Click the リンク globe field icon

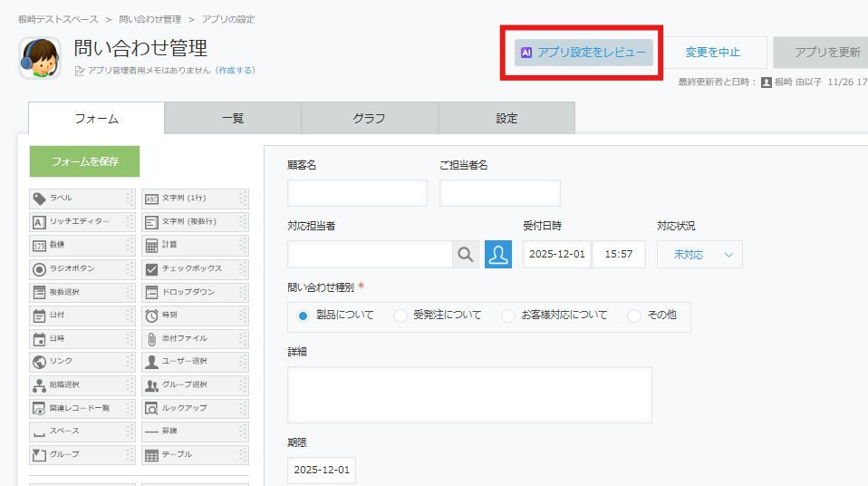(39, 362)
